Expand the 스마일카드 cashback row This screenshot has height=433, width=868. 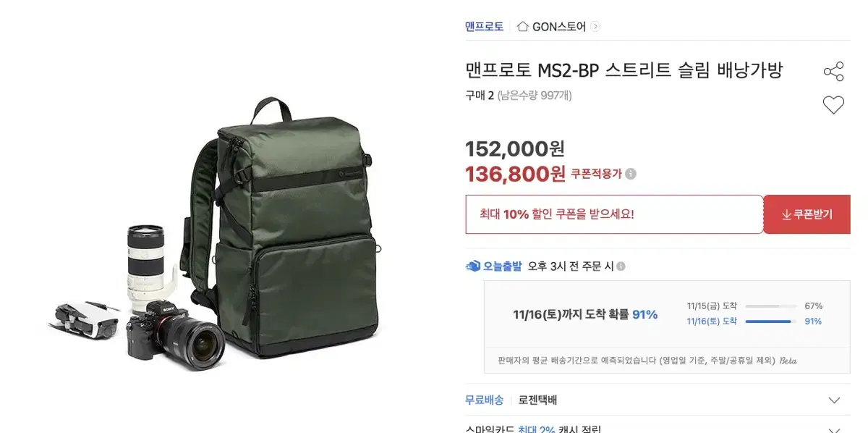click(834, 429)
